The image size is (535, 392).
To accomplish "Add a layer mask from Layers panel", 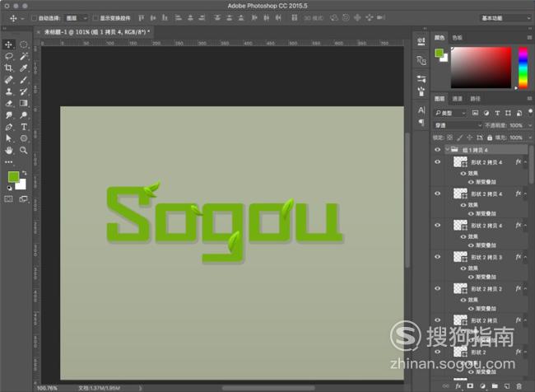I will tap(470, 386).
